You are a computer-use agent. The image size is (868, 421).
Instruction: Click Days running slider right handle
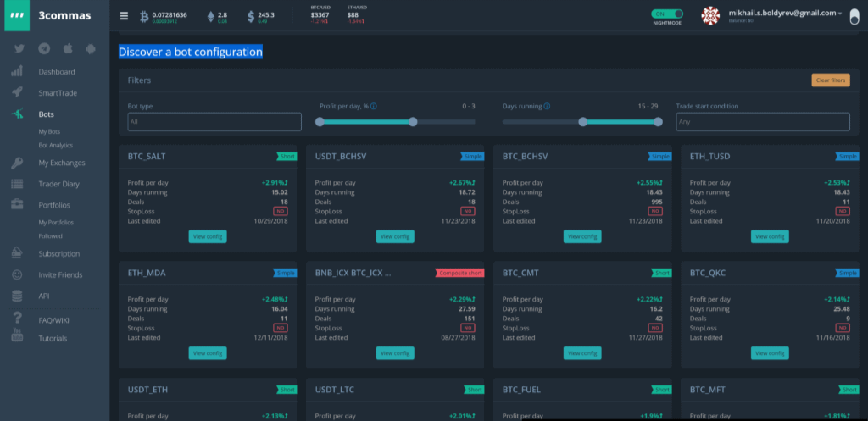658,122
